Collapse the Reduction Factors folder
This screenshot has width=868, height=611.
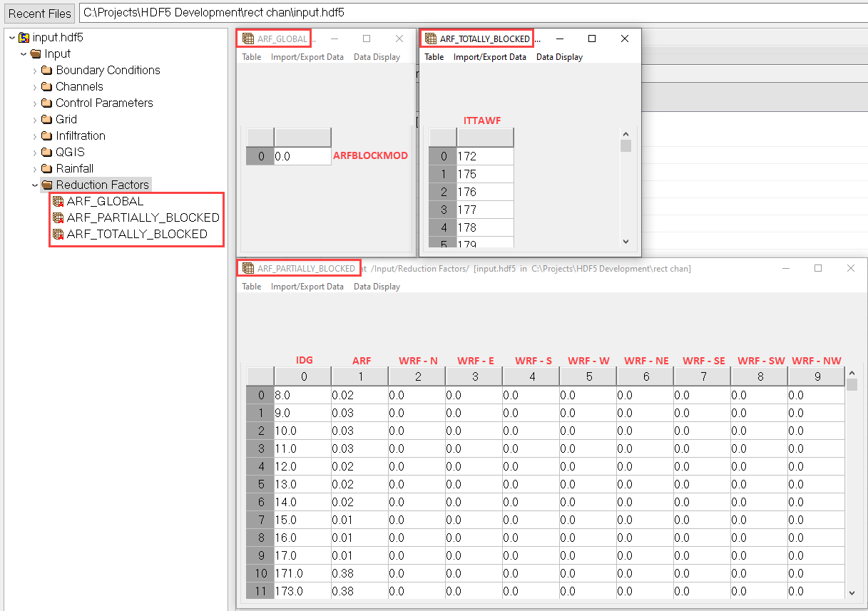pos(35,185)
